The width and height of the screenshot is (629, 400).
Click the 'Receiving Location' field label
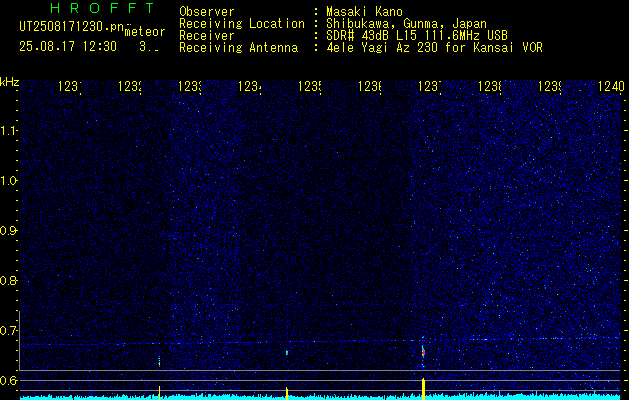242,24
